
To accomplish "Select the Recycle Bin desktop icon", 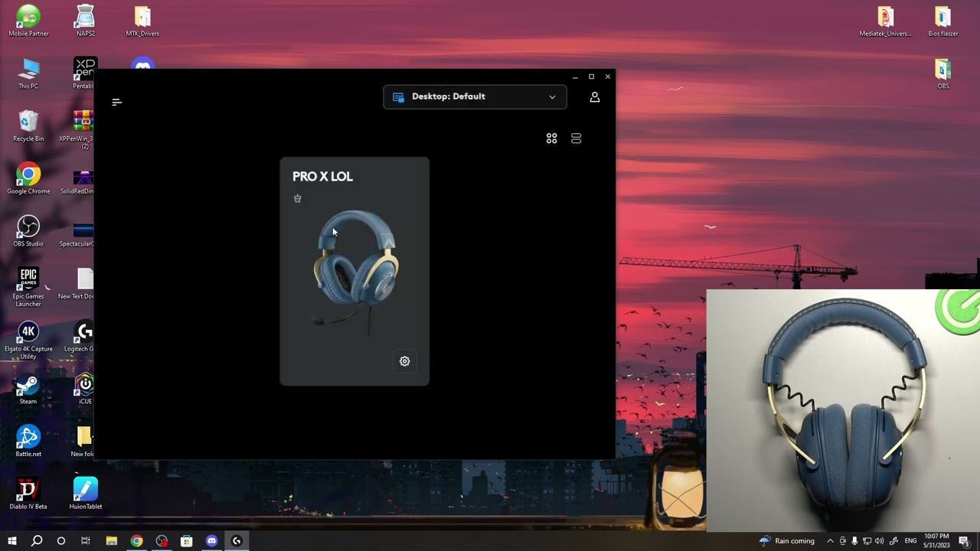I will coord(28,126).
